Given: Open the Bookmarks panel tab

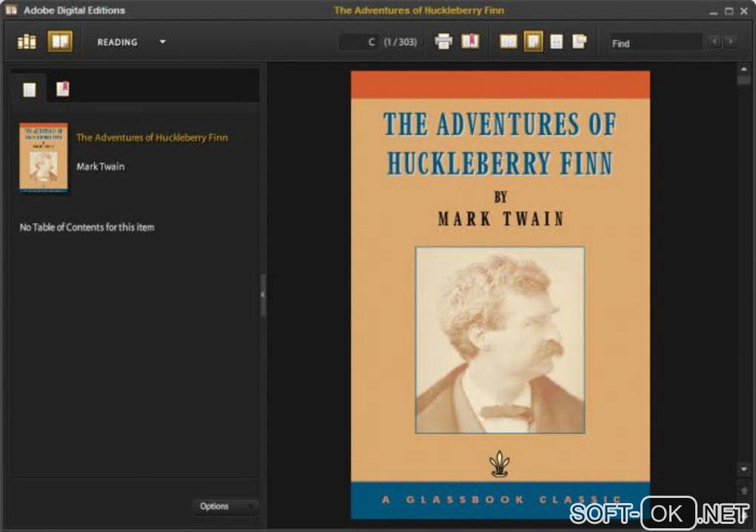Looking at the screenshot, I should pos(63,89).
